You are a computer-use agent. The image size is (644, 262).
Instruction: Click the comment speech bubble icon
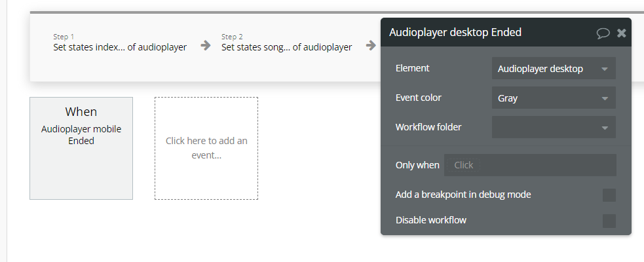click(603, 33)
